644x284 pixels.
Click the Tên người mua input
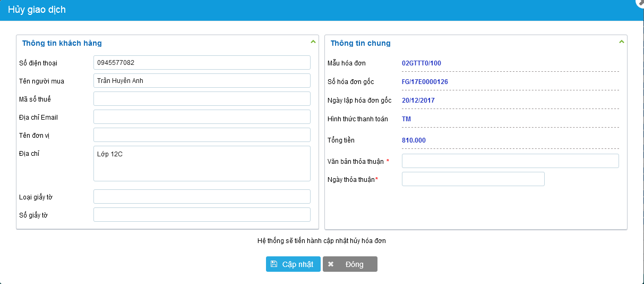(202, 81)
